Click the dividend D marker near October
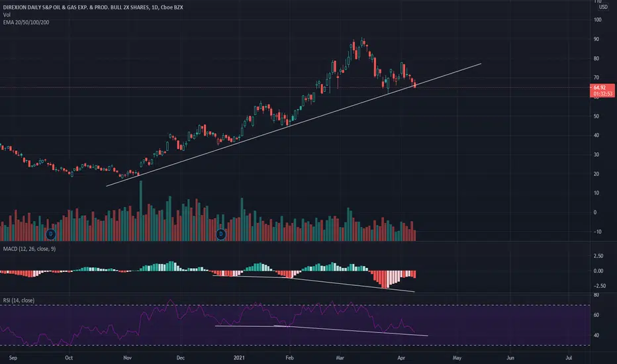Image resolution: width=617 pixels, height=364 pixels. click(x=50, y=234)
